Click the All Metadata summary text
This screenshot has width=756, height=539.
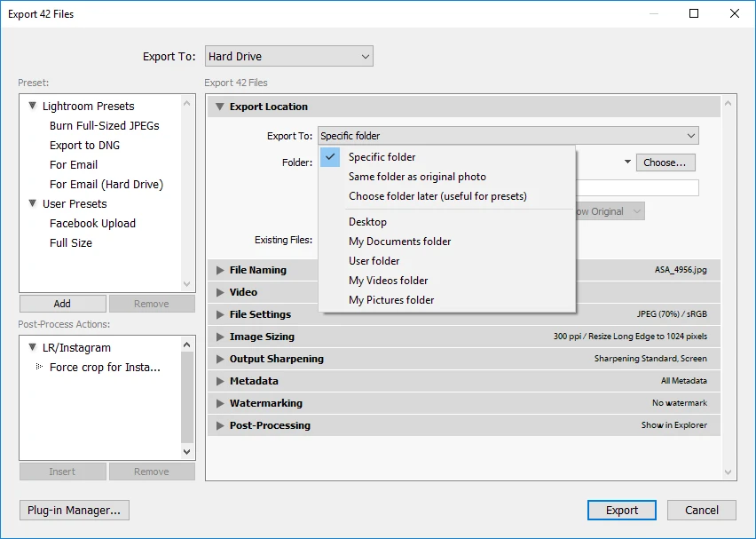683,381
